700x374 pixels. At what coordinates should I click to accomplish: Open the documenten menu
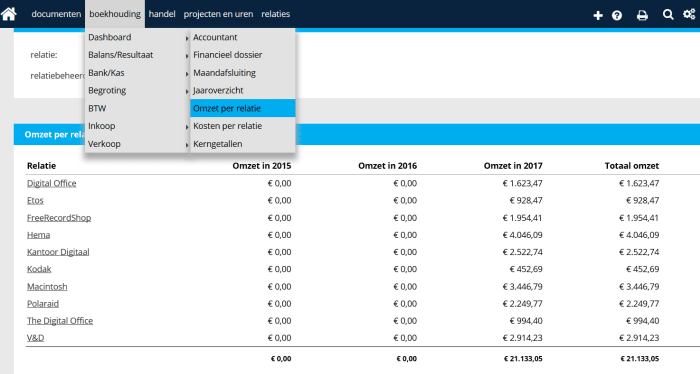[56, 14]
